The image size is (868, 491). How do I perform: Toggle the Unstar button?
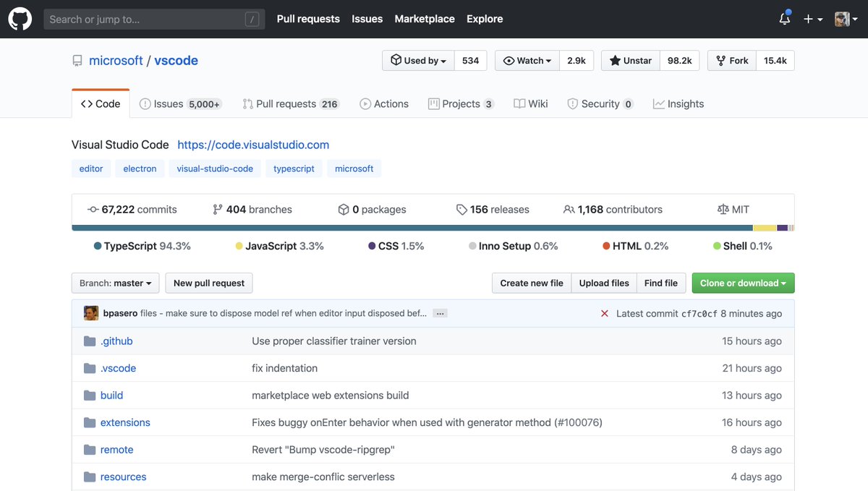click(x=631, y=61)
